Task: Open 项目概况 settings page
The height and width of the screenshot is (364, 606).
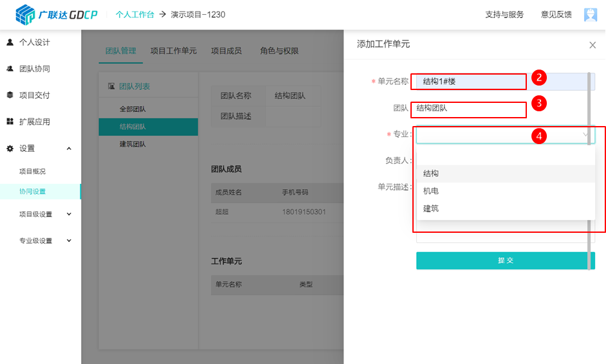Action: 32,171
